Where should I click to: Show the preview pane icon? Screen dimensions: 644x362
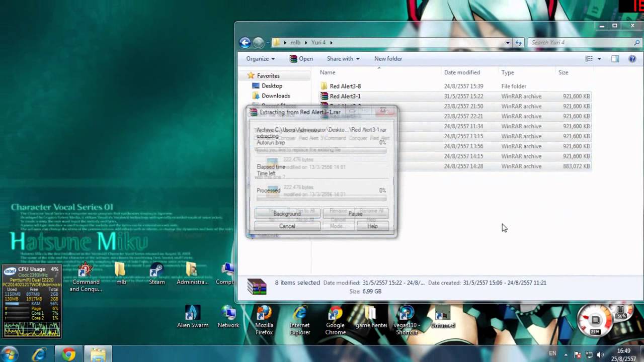[615, 59]
